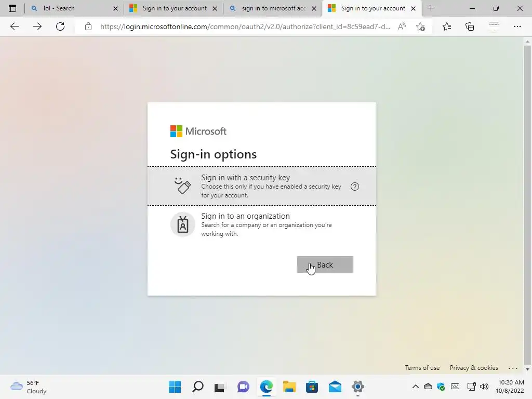The width and height of the screenshot is (532, 399).
Task: Open Edge Settings and more menu
Action: [x=517, y=26]
